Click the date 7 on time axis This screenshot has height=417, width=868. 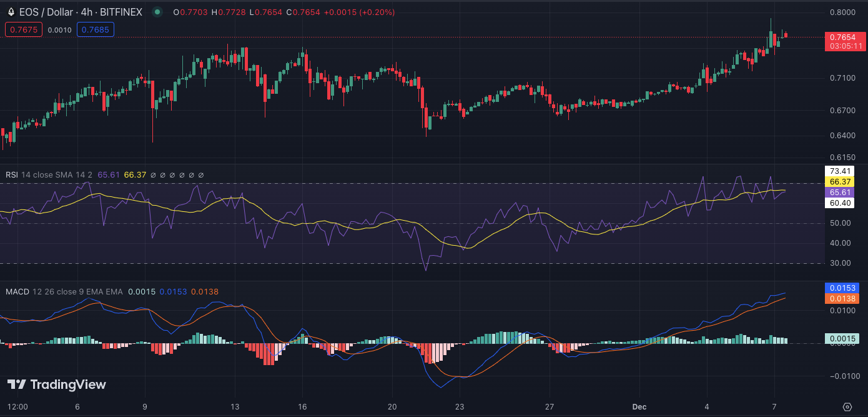[774, 406]
